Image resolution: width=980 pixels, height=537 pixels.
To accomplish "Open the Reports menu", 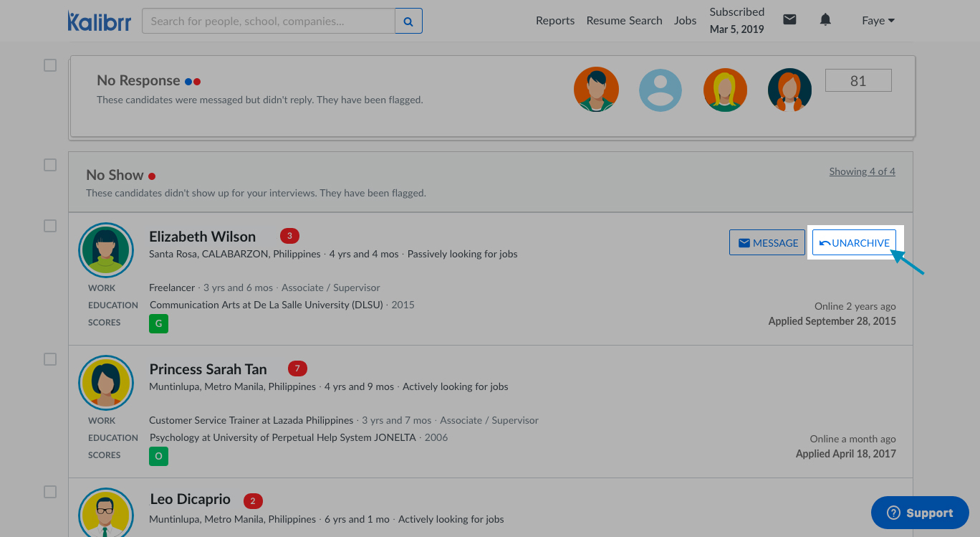I will [555, 21].
